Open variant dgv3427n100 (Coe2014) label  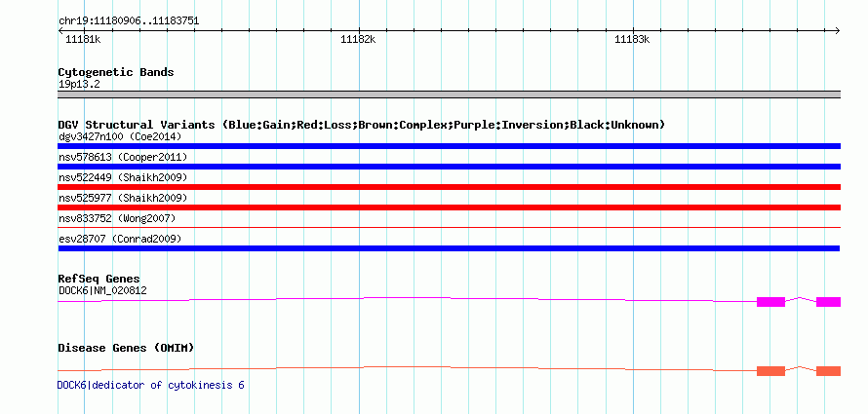click(120, 136)
